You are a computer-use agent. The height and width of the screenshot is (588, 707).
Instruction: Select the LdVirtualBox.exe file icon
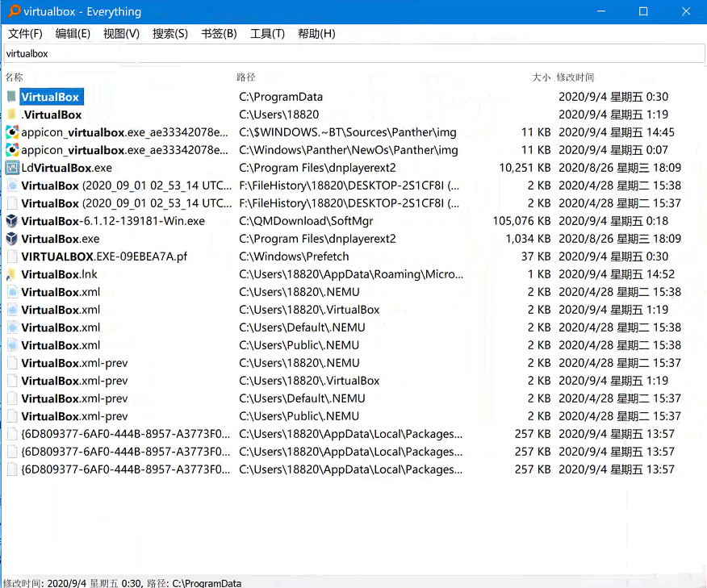12,168
